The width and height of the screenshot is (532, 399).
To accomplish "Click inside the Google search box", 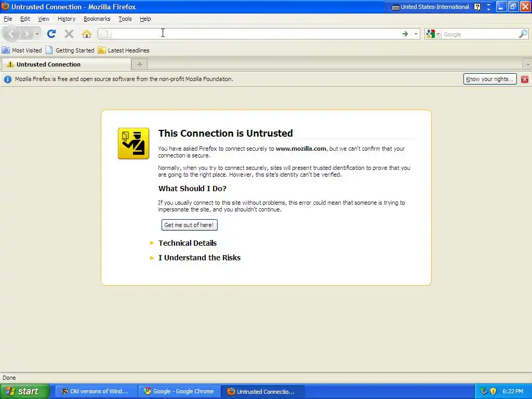I will pos(480,34).
